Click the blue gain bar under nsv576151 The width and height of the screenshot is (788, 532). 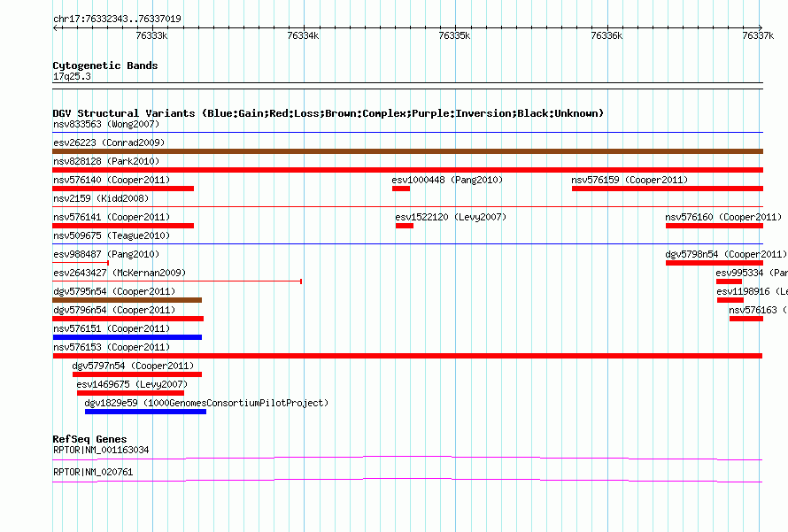(x=127, y=337)
